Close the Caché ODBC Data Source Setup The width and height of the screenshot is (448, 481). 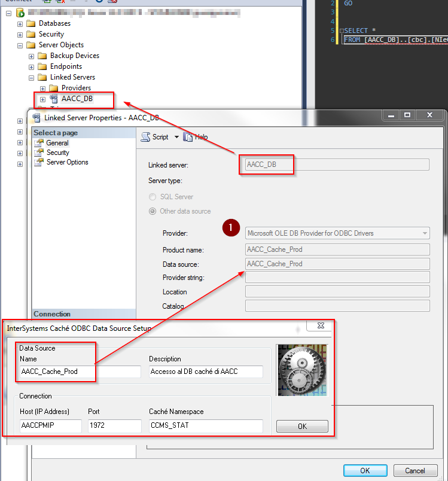321,325
